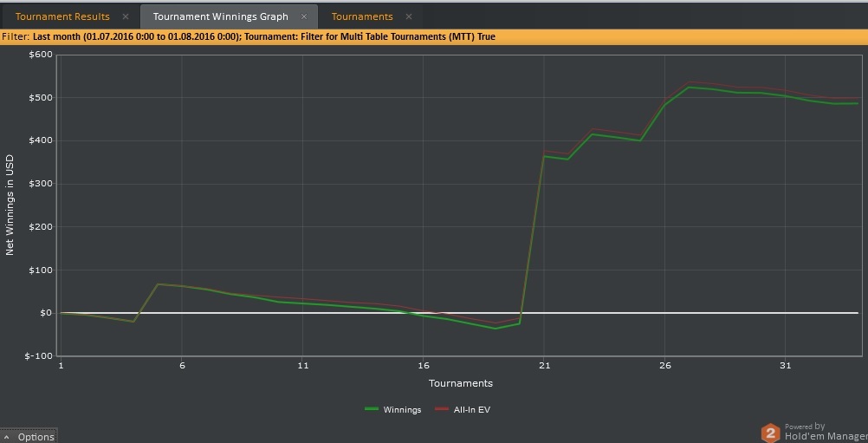
Task: Select the Tournament Winnings Graph tab
Action: pyautogui.click(x=220, y=16)
